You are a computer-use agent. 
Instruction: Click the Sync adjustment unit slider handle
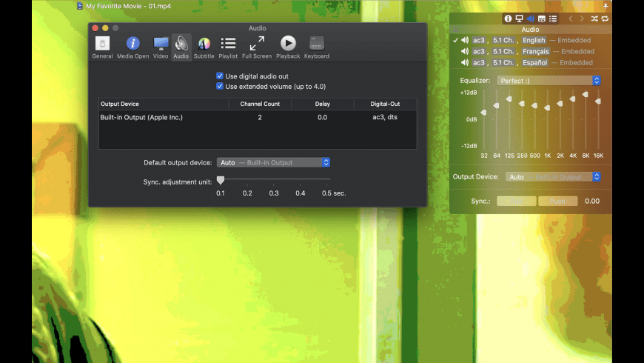tap(221, 180)
